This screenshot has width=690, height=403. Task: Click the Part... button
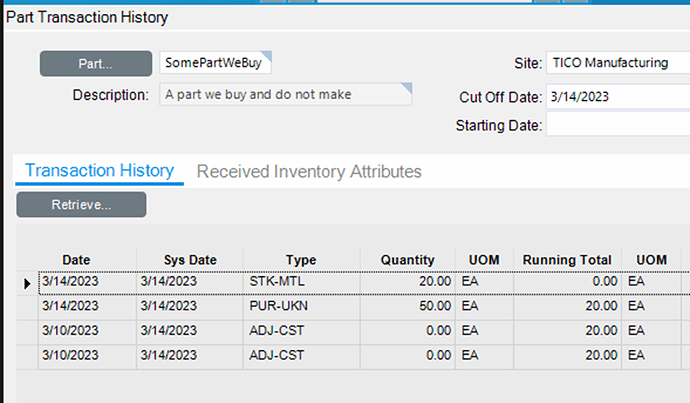pos(94,62)
